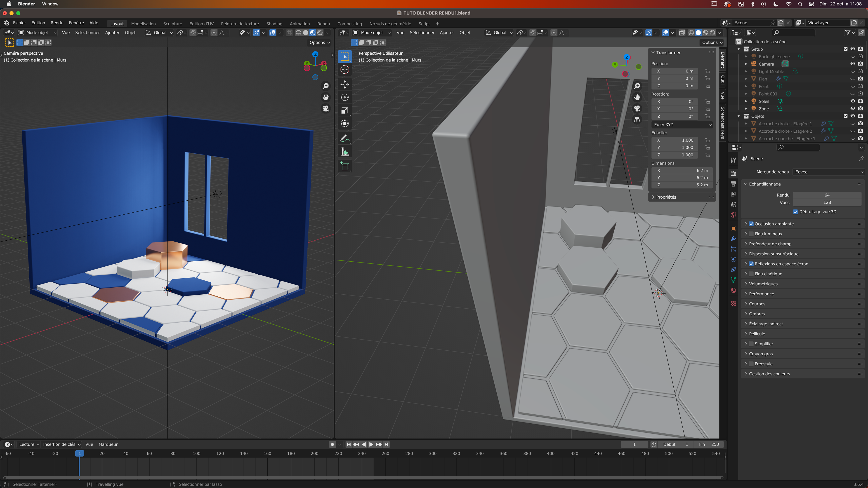This screenshot has height=488, width=868.
Task: Enable Freestyle checkbox
Action: [x=751, y=364]
